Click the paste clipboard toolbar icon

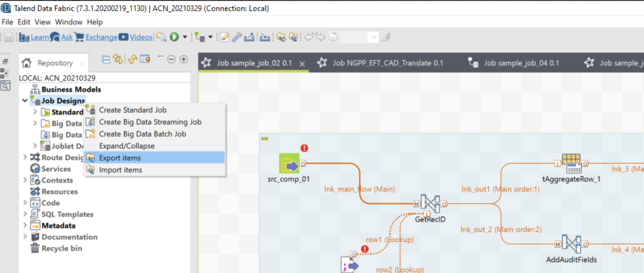point(333,37)
